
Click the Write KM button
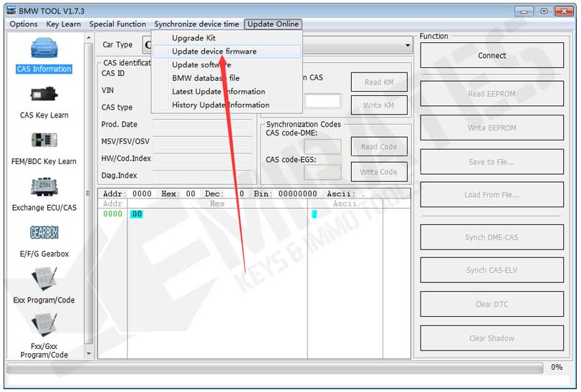379,105
